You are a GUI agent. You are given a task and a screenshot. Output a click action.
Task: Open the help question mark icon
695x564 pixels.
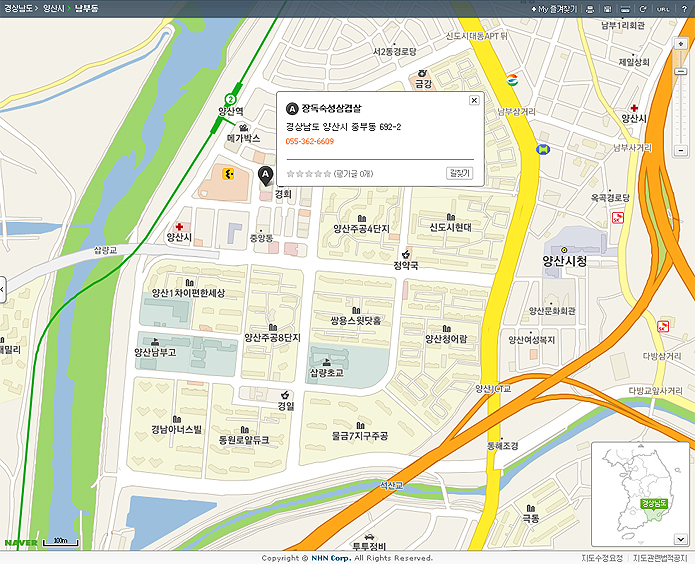[684, 9]
